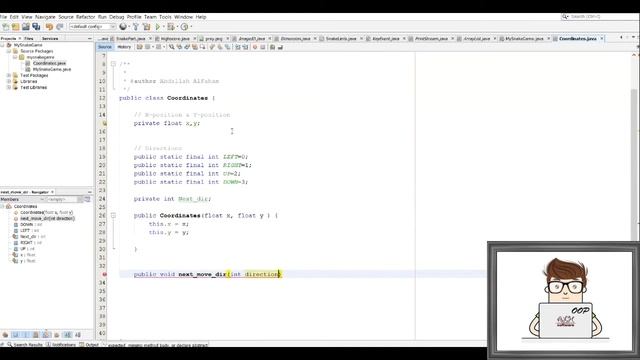Screen dimensions: 640x360
Task: Click the Undo toolbar icon
Action: pyautogui.click(x=49, y=27)
